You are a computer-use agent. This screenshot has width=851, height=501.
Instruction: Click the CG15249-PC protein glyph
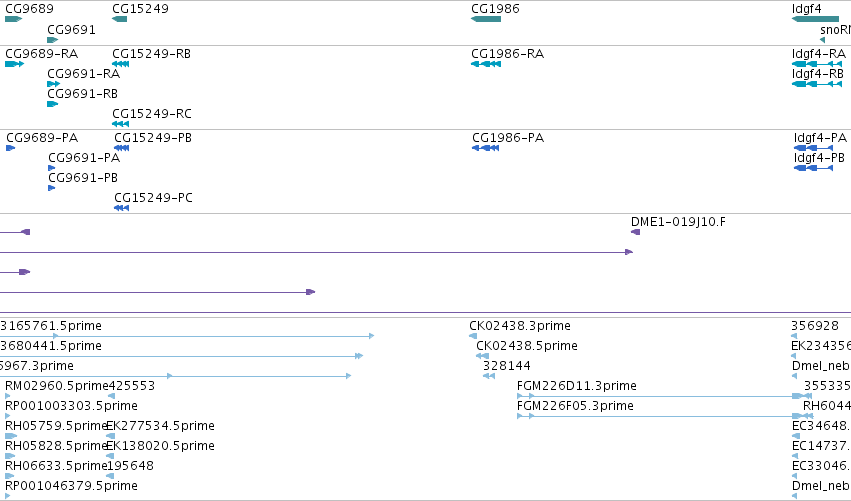[122, 208]
